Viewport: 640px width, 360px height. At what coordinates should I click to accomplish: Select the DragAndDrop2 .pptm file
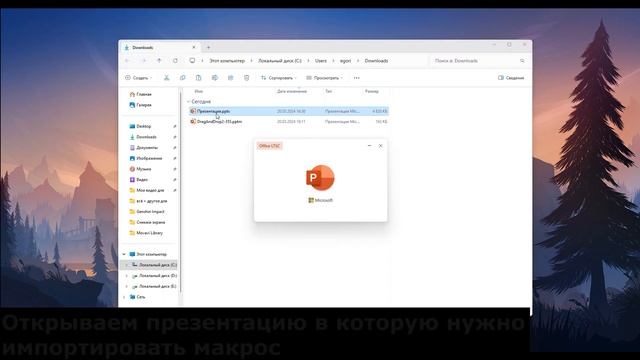pyautogui.click(x=289, y=122)
